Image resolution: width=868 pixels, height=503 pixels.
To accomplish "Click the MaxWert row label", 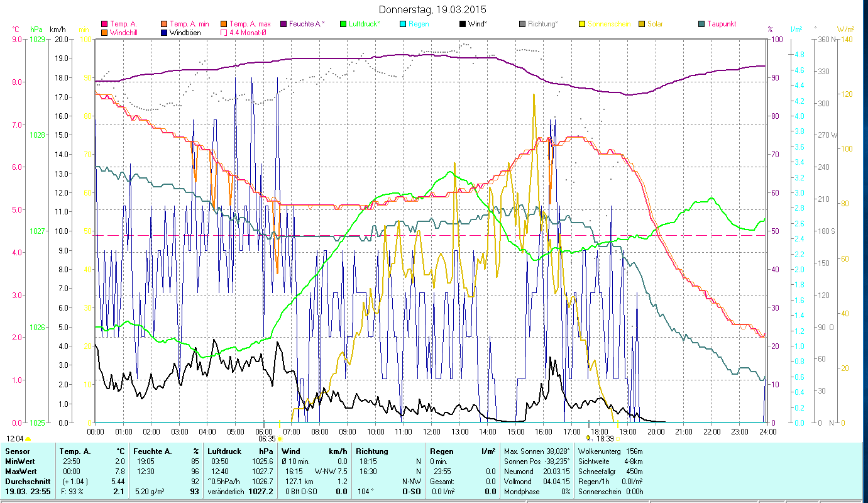I will click(x=21, y=471).
